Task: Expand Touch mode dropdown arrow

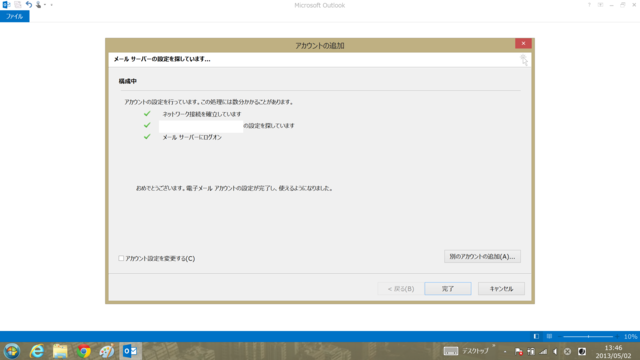Action: point(45,5)
